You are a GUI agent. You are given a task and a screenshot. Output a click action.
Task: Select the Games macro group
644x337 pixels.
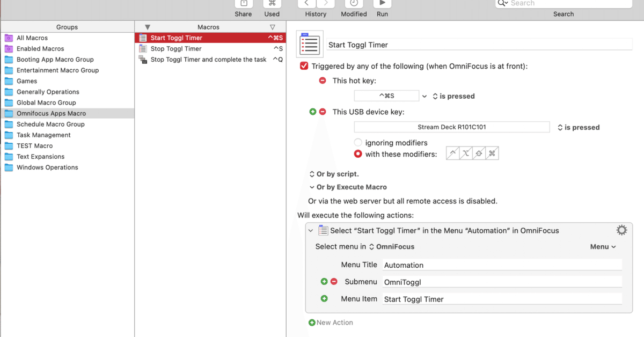(67, 81)
